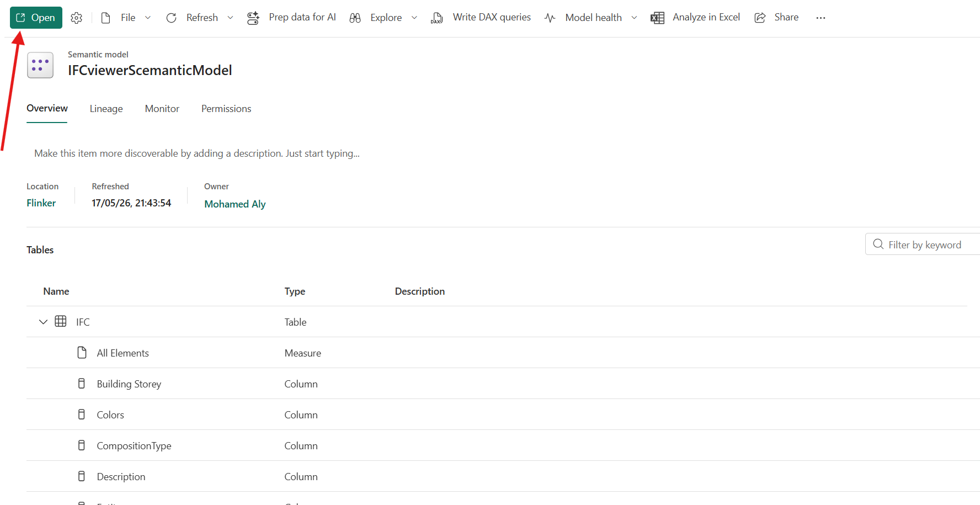Switch to the Permissions tab
Viewport: 980px width, 505px height.
point(226,109)
